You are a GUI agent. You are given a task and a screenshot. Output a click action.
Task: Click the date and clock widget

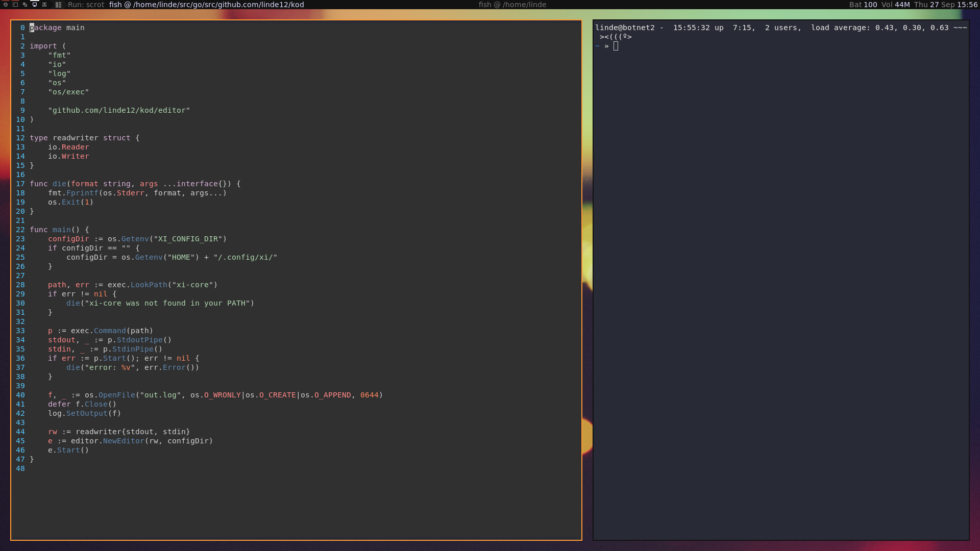[x=945, y=5]
